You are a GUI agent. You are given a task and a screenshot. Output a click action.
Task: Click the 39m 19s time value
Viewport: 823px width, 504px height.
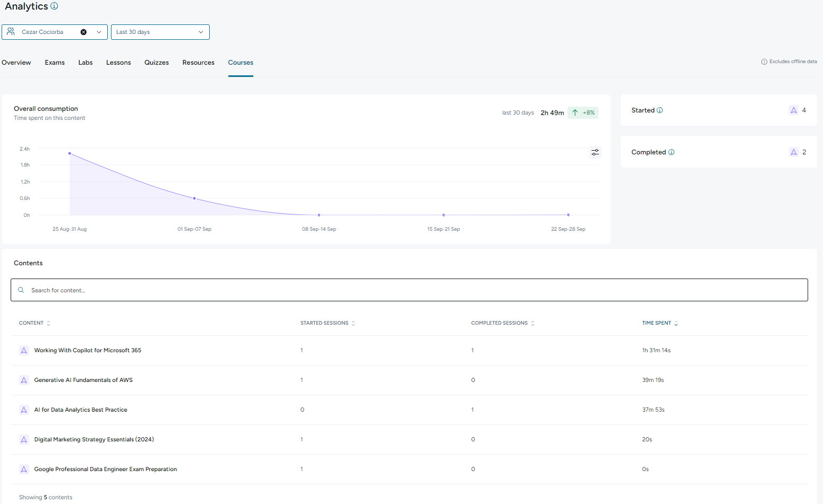(653, 380)
